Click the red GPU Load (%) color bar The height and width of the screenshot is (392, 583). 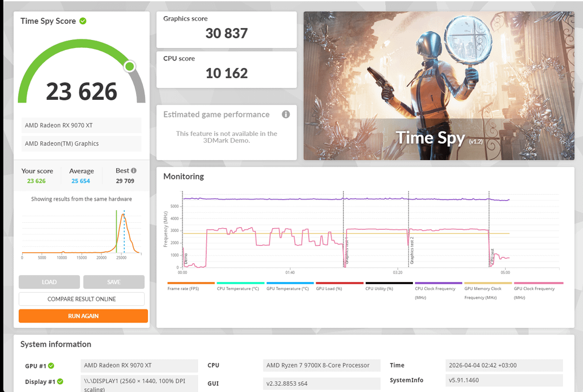[340, 283]
